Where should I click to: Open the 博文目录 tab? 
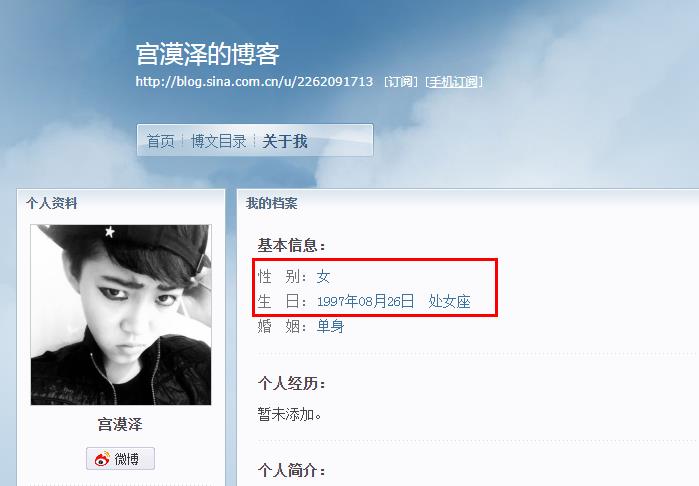[x=218, y=141]
